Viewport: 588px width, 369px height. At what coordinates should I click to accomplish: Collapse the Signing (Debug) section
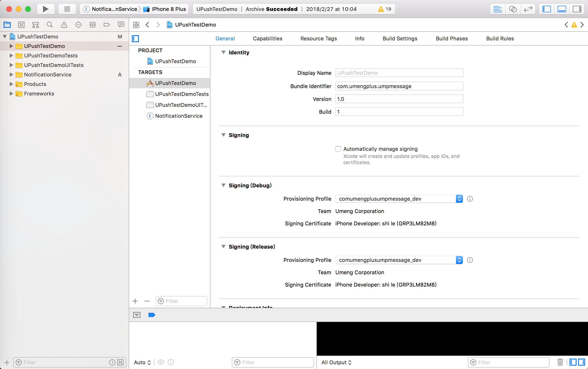(x=223, y=185)
